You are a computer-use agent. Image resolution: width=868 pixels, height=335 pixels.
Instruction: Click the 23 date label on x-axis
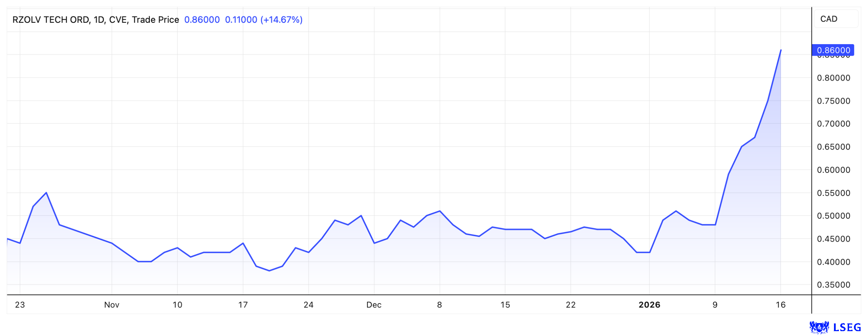pyautogui.click(x=20, y=305)
